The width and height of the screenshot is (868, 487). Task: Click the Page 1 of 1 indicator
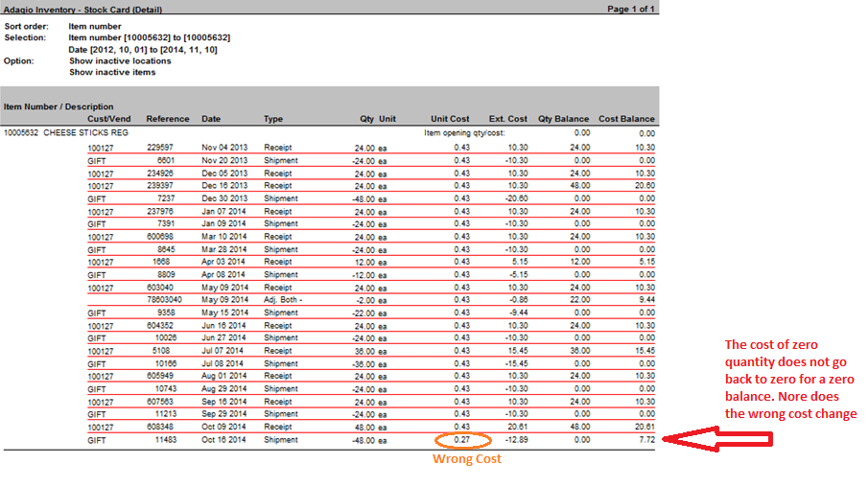[x=631, y=9]
